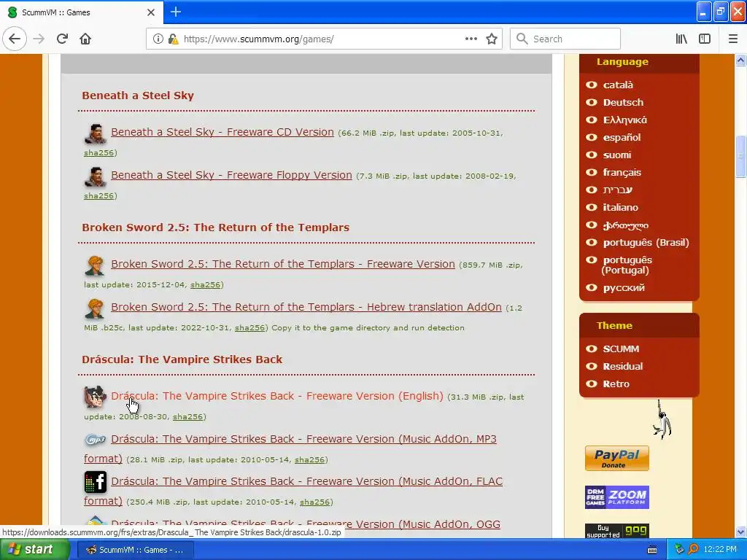Switch language to français
This screenshot has height=560, width=747.
tap(622, 172)
